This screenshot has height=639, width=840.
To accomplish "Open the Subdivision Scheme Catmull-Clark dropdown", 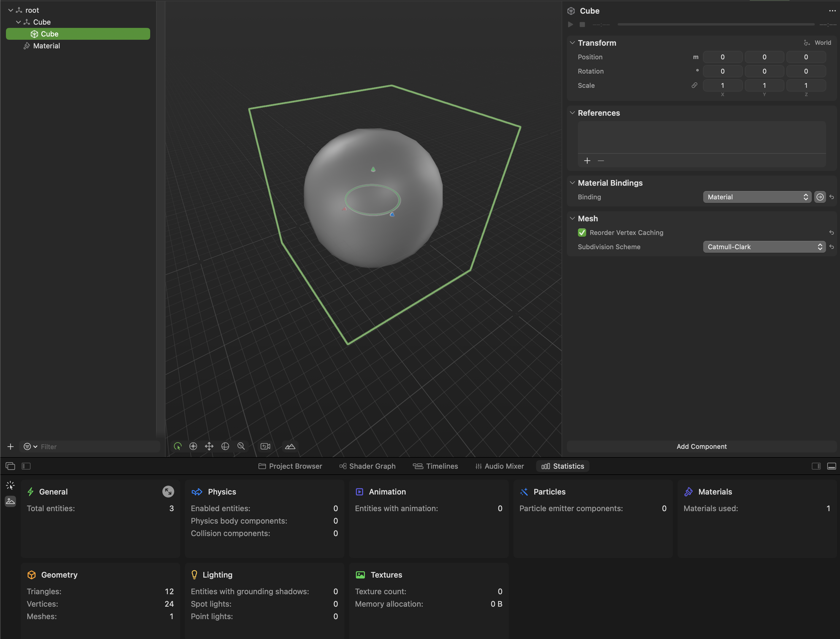I will (x=764, y=247).
